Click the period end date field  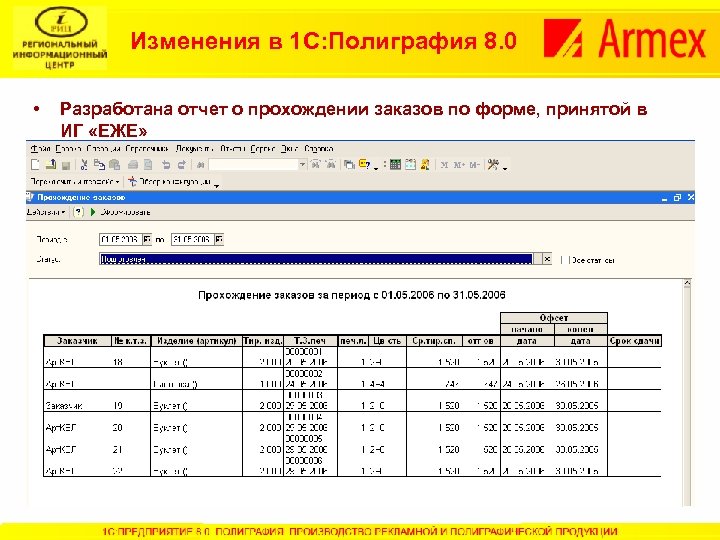pos(193,239)
